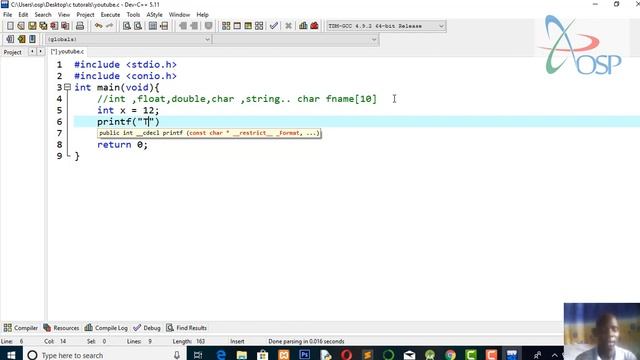Screen dimensions: 640x360
Task: Open the Edit menu
Action: click(x=23, y=15)
